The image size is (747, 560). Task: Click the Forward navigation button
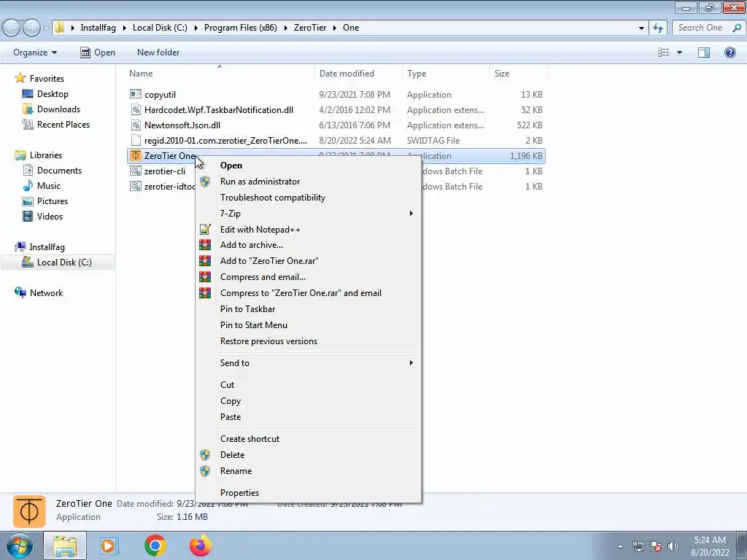[31, 28]
